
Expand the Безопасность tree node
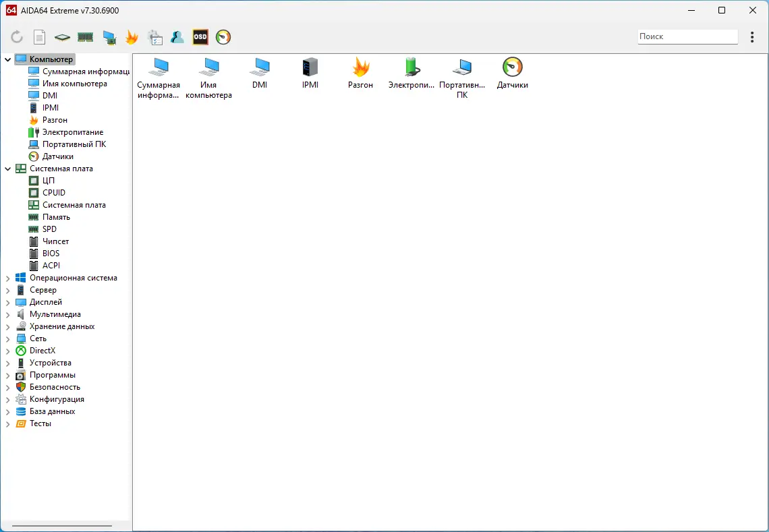pyautogui.click(x=8, y=387)
